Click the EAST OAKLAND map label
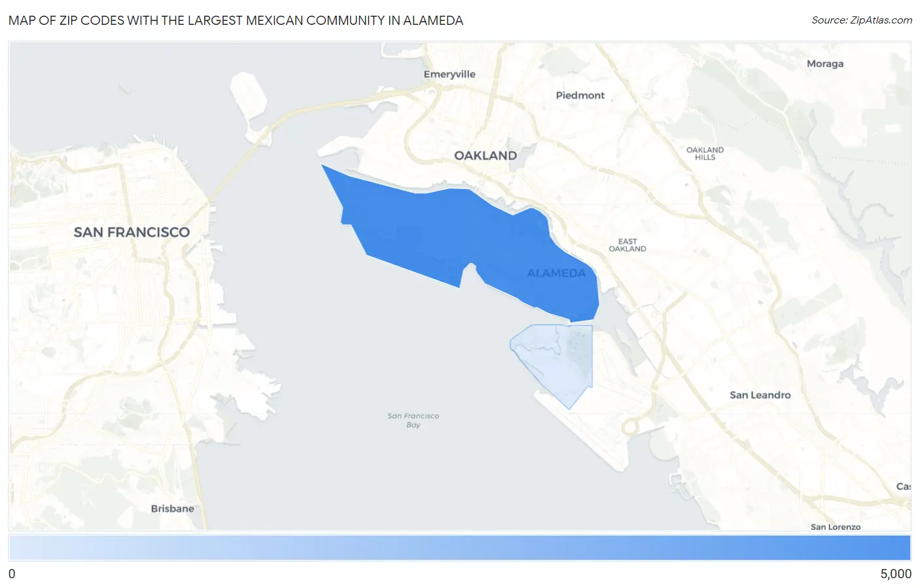 pyautogui.click(x=628, y=245)
